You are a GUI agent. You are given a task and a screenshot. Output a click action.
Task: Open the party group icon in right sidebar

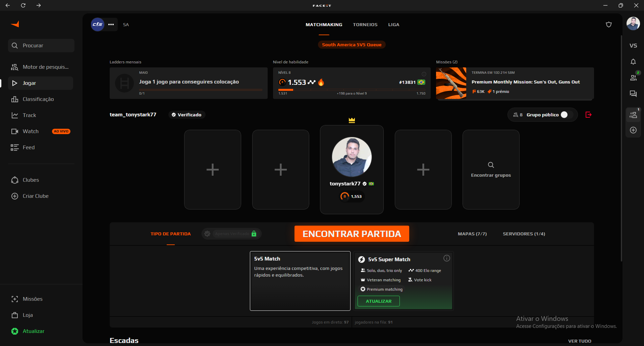pyautogui.click(x=633, y=115)
